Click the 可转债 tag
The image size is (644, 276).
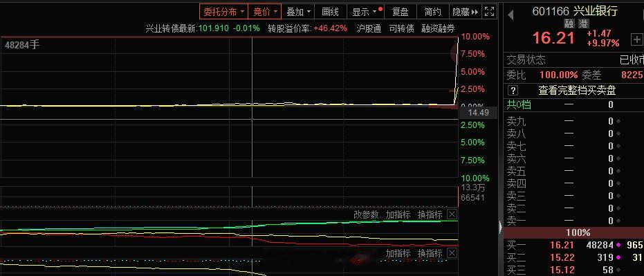[402, 28]
